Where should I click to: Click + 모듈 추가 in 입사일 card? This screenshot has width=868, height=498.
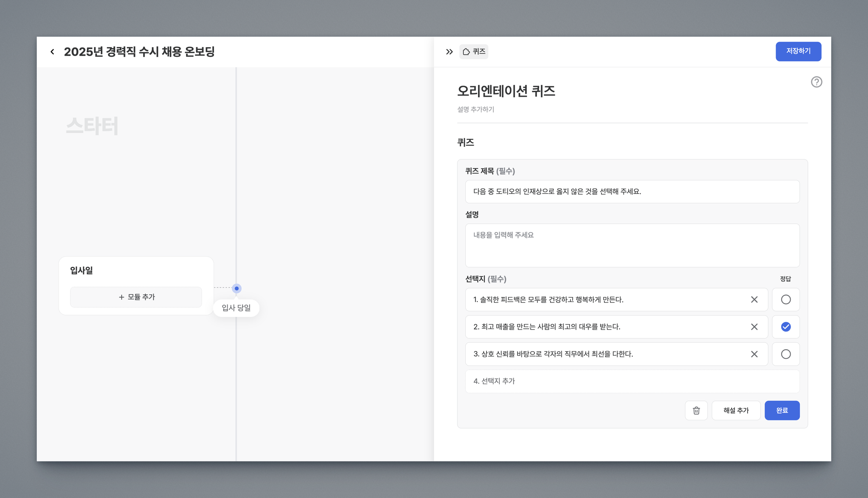click(136, 297)
